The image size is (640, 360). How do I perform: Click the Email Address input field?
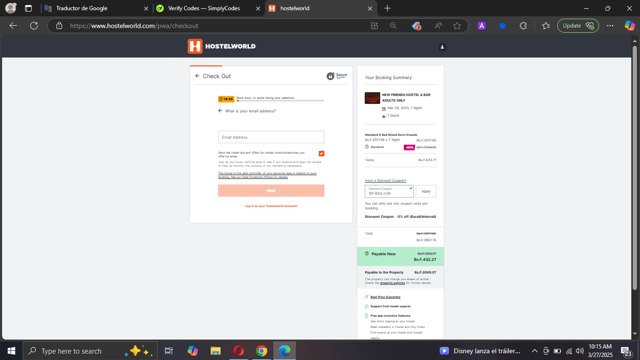[271, 137]
